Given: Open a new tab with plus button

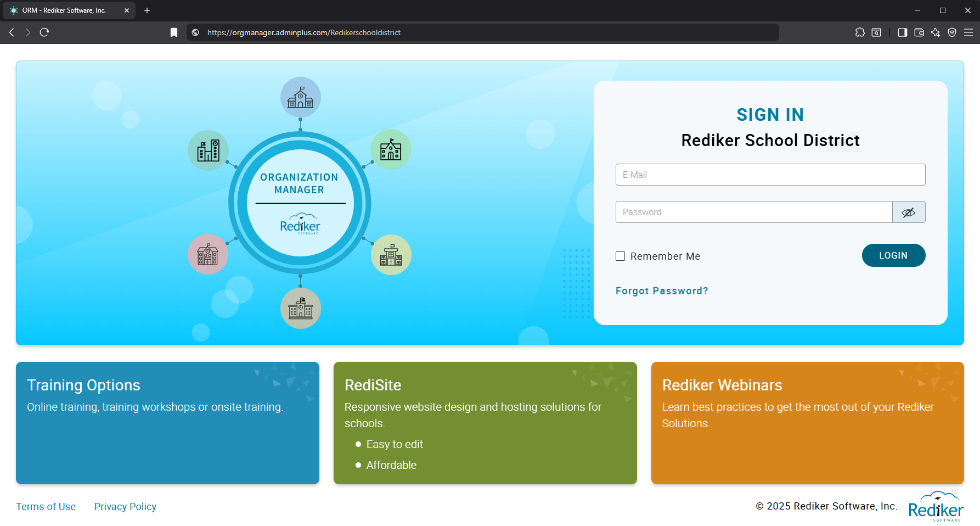Looking at the screenshot, I should pos(147,10).
